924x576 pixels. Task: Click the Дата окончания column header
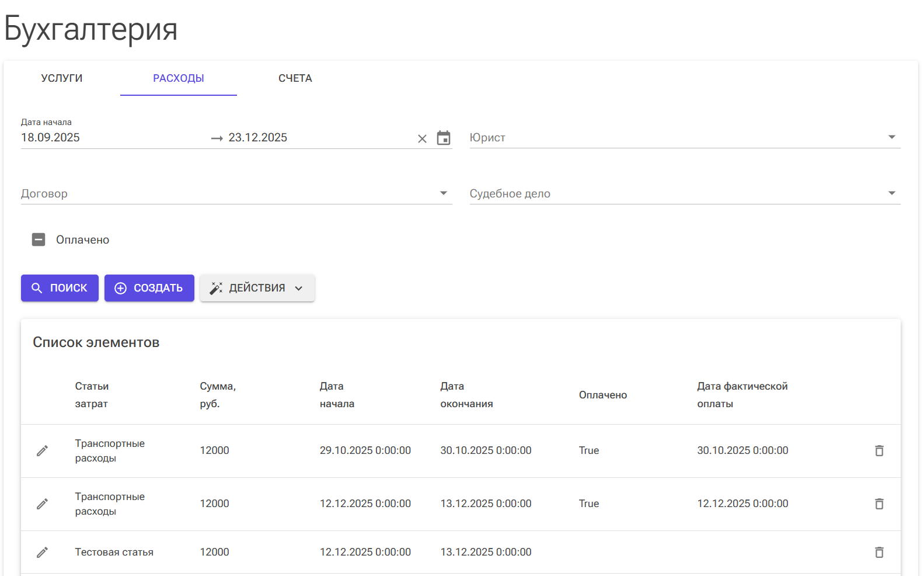click(x=466, y=395)
